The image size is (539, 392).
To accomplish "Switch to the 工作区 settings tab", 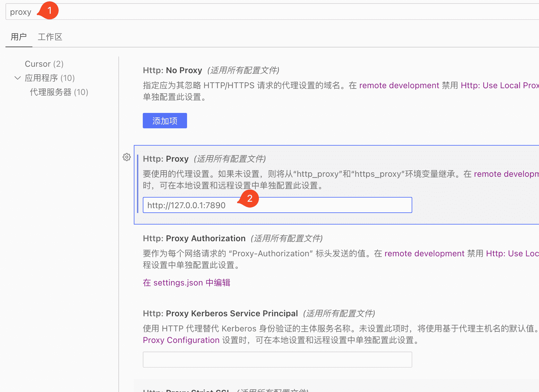I will point(50,37).
